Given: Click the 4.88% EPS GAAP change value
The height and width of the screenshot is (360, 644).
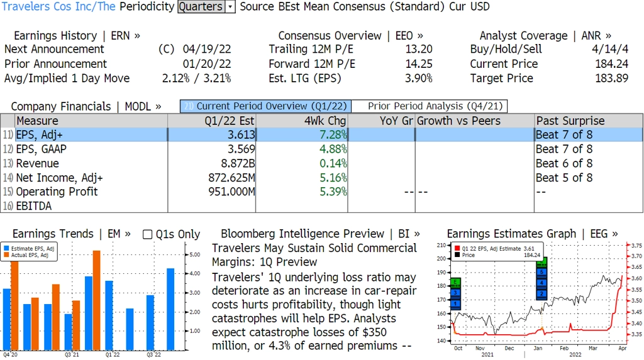Looking at the screenshot, I should pyautogui.click(x=333, y=149).
